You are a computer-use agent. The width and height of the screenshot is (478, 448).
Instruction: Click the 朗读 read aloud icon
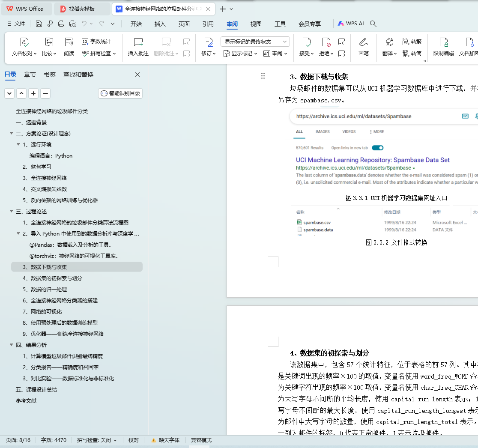[x=69, y=42]
